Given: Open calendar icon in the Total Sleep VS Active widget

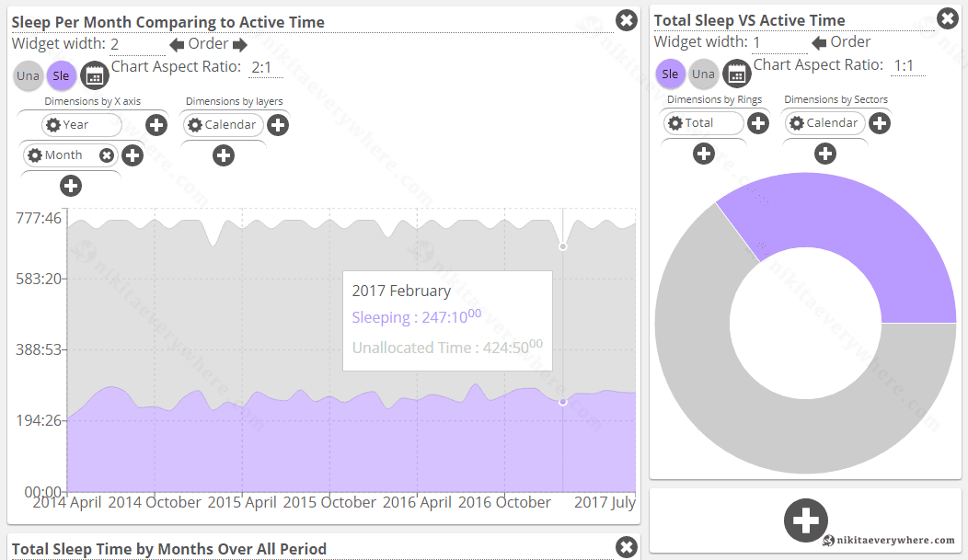Looking at the screenshot, I should pyautogui.click(x=736, y=74).
